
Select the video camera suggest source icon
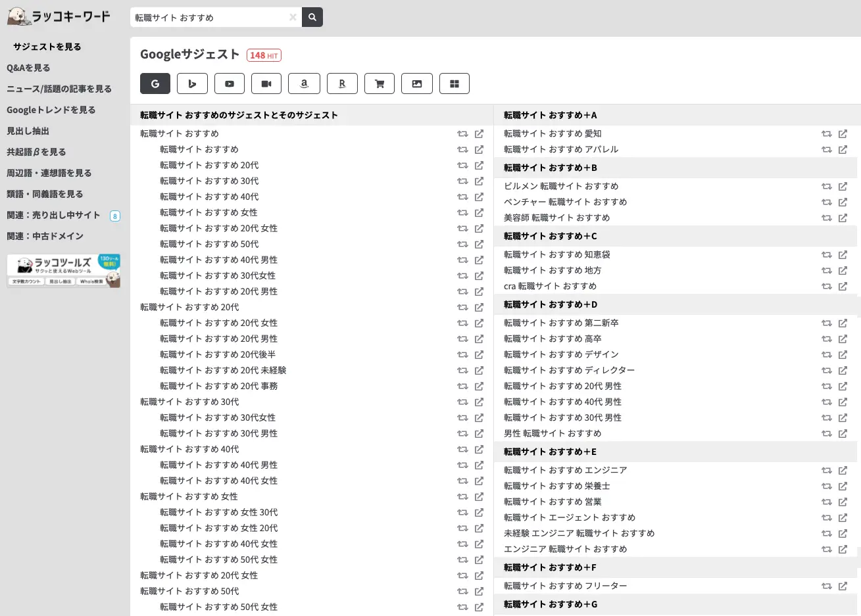click(266, 83)
